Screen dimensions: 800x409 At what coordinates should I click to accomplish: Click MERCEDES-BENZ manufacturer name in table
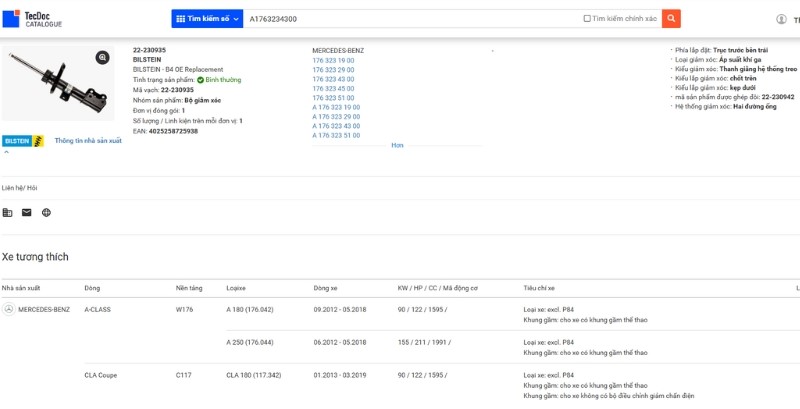[44, 310]
